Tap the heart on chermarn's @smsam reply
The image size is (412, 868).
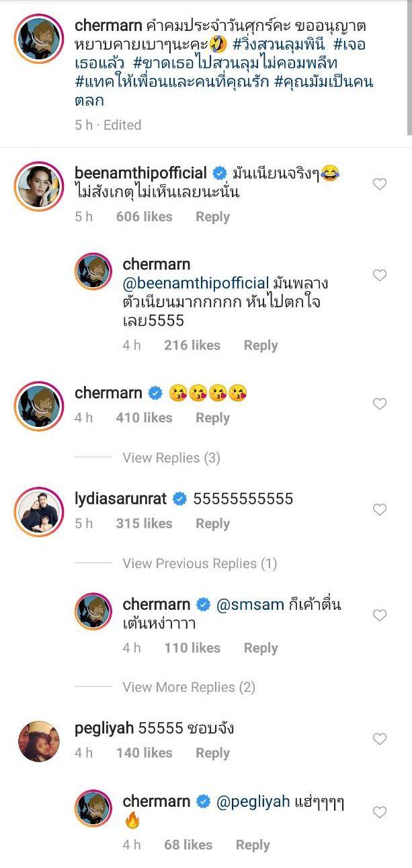380,615
